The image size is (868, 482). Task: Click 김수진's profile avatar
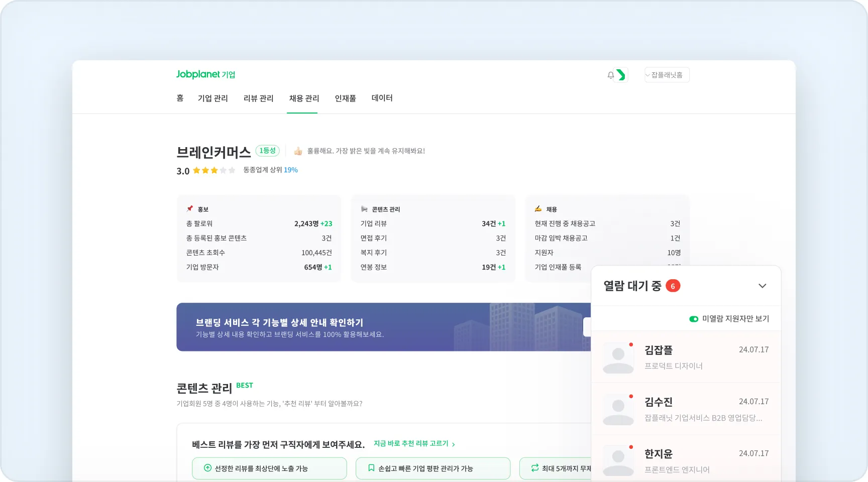click(618, 410)
